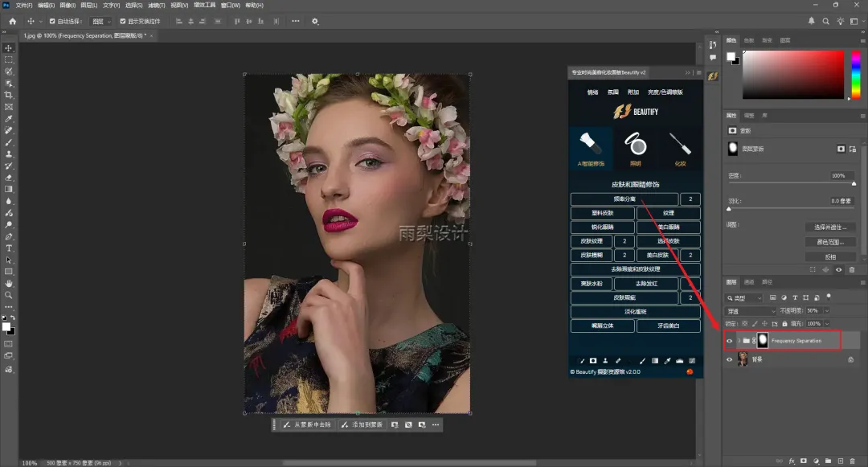The height and width of the screenshot is (467, 868).
Task: Select the Type tool (T)
Action: click(9, 248)
